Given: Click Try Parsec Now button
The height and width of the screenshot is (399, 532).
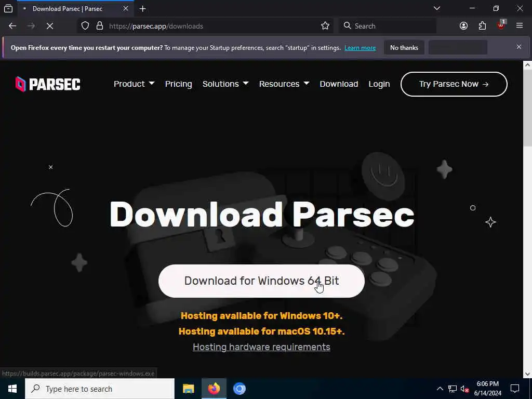Looking at the screenshot, I should [454, 84].
